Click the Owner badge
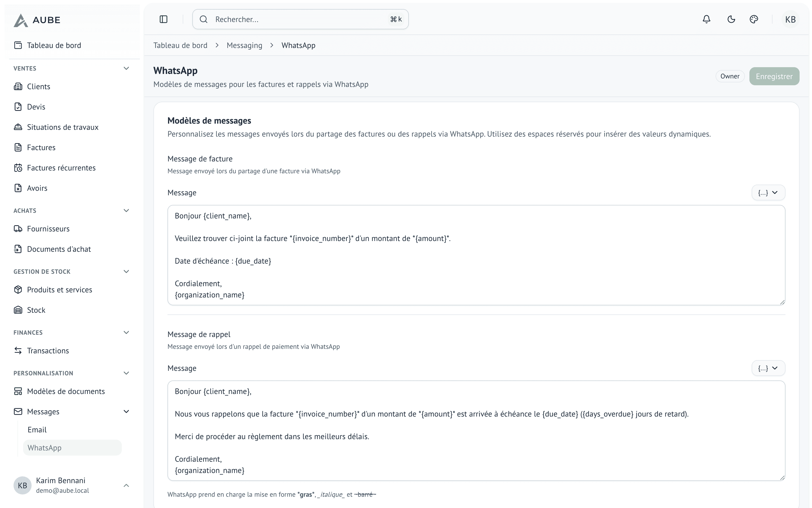 (x=730, y=76)
